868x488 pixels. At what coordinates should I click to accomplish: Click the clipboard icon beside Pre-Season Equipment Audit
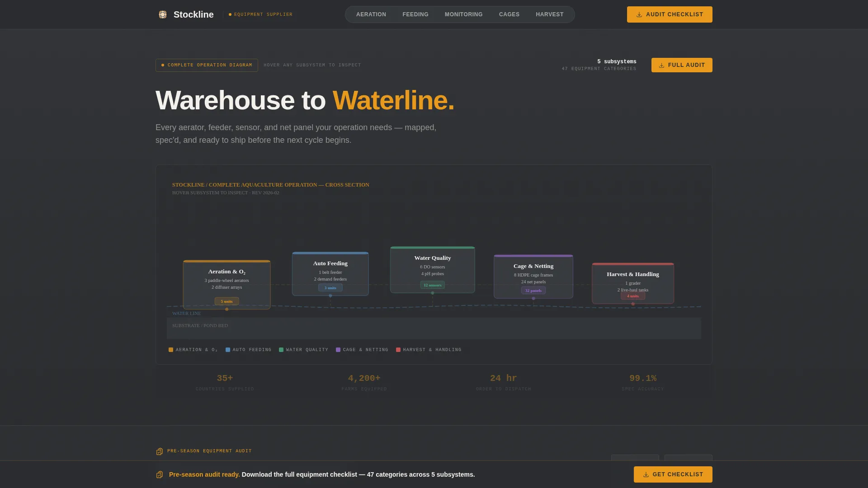coord(160,451)
